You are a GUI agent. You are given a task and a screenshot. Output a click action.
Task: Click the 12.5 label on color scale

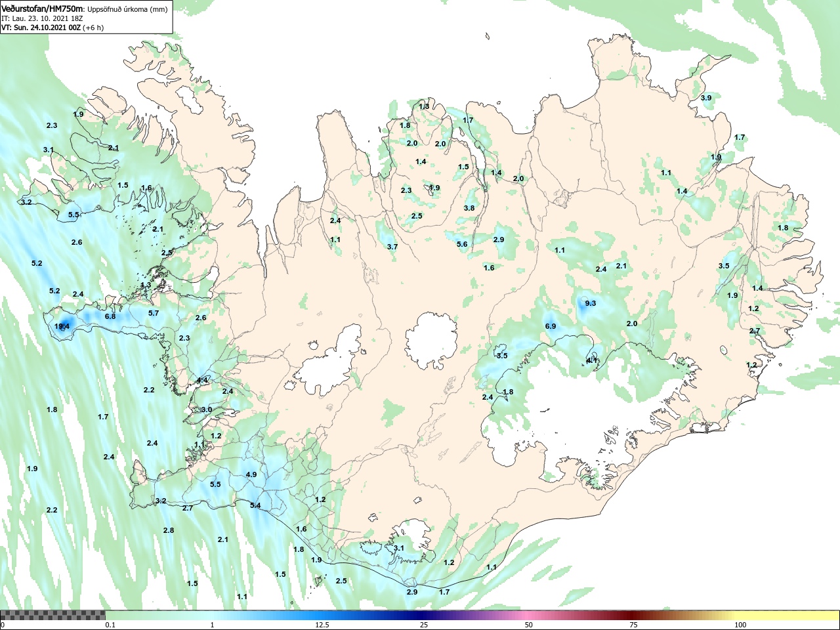tap(322, 625)
